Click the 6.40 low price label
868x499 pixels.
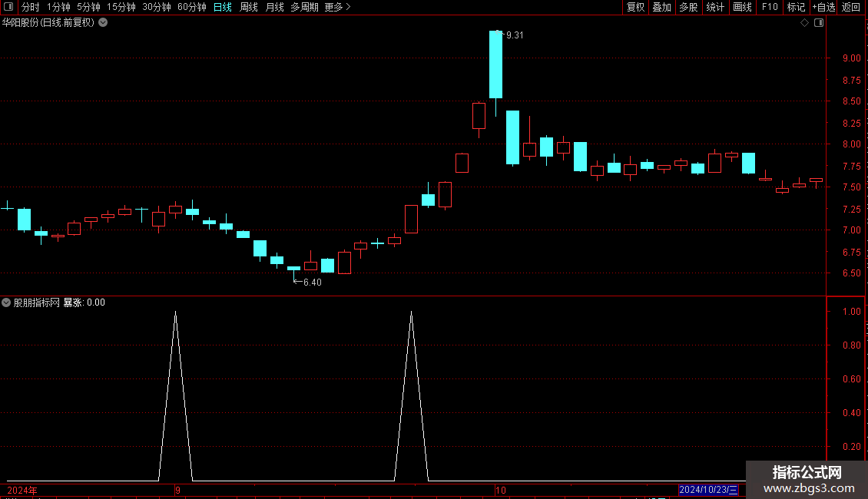tap(312, 283)
